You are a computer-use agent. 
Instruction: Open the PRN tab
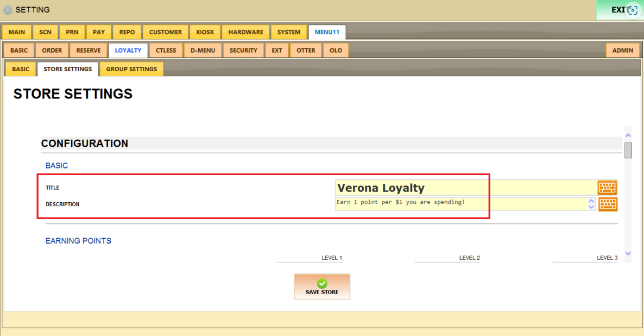click(x=72, y=32)
